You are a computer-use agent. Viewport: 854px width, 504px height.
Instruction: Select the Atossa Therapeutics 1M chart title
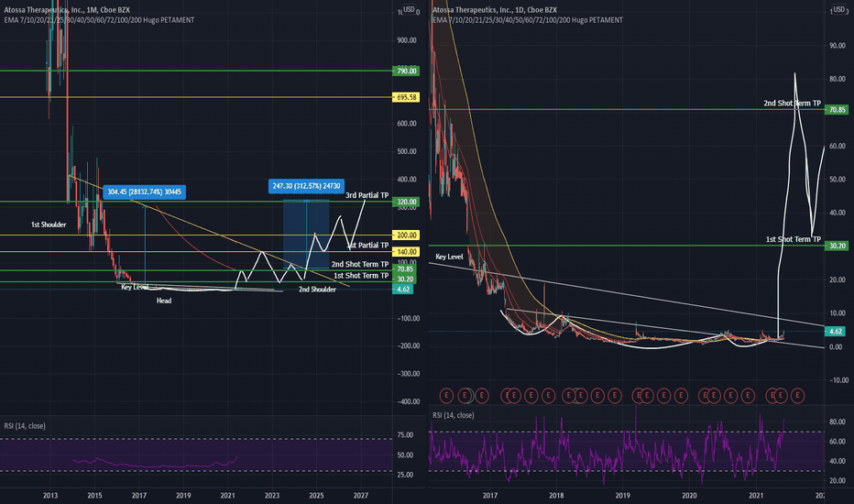pos(67,10)
